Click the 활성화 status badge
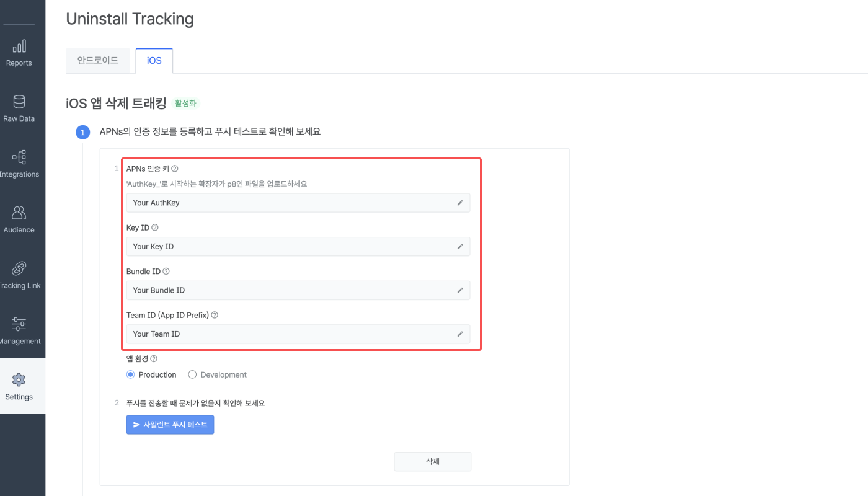 tap(185, 104)
